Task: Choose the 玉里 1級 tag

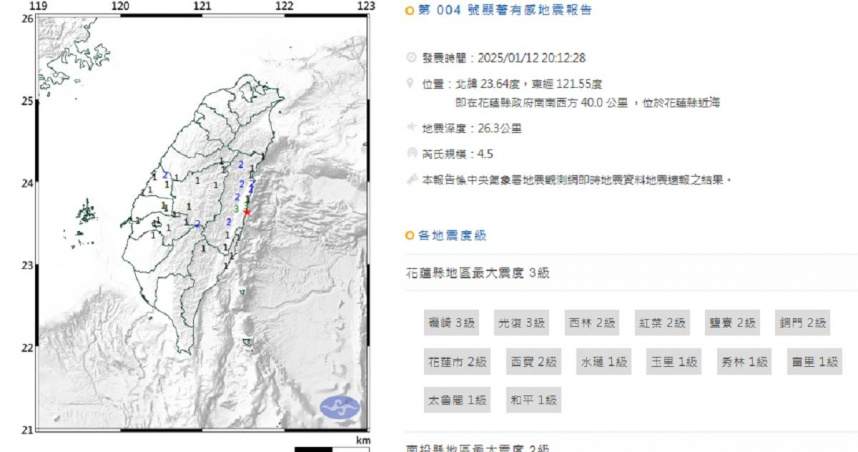Action: click(x=674, y=362)
